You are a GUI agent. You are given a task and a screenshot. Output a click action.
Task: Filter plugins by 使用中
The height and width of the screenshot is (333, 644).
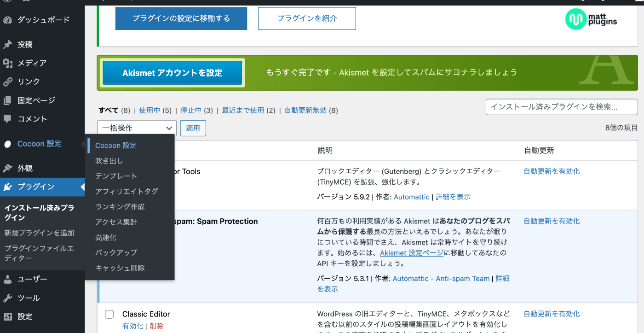149,111
